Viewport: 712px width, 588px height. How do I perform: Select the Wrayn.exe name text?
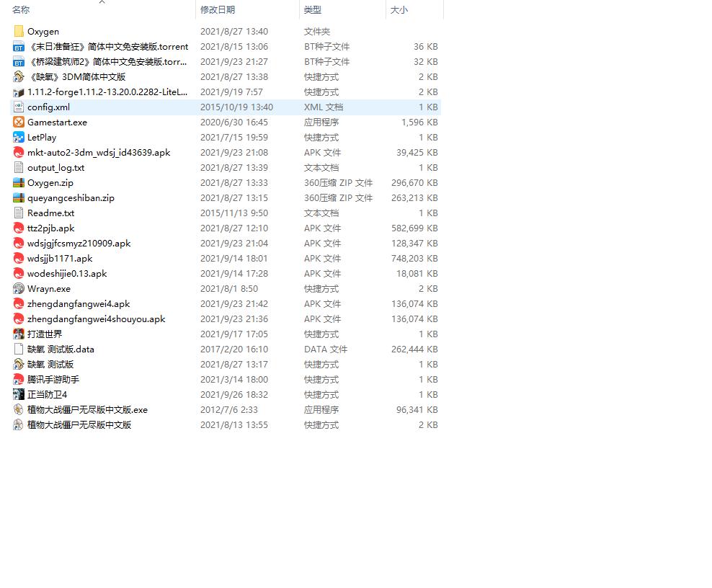pos(49,289)
